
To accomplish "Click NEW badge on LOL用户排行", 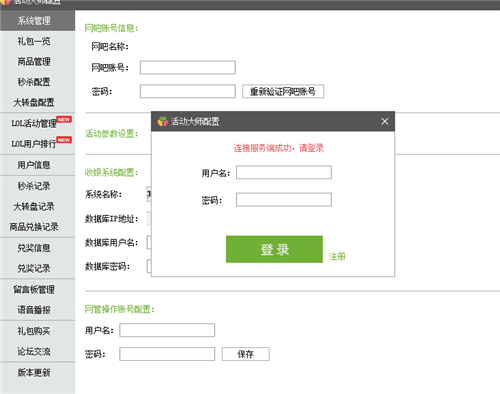I will [x=64, y=140].
